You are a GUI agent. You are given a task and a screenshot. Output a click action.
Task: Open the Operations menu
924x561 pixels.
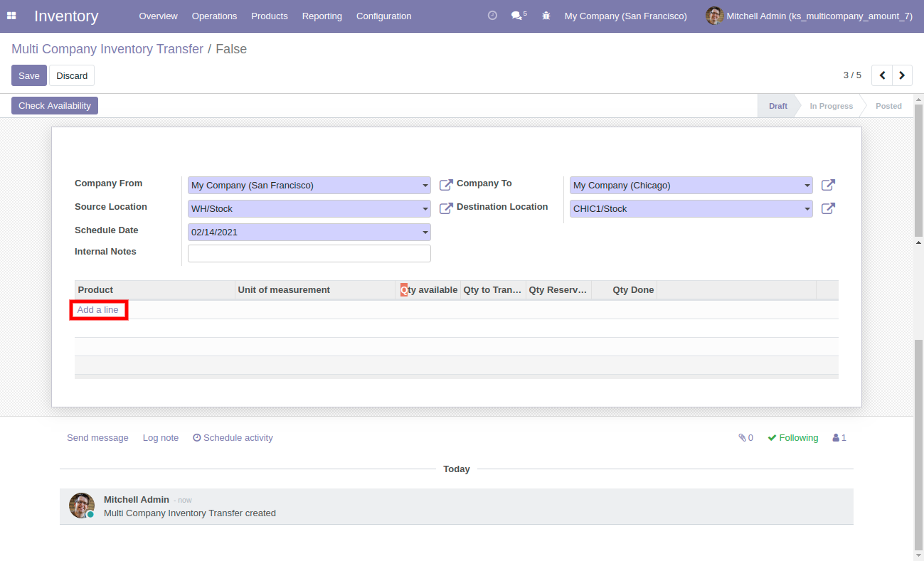coord(214,16)
